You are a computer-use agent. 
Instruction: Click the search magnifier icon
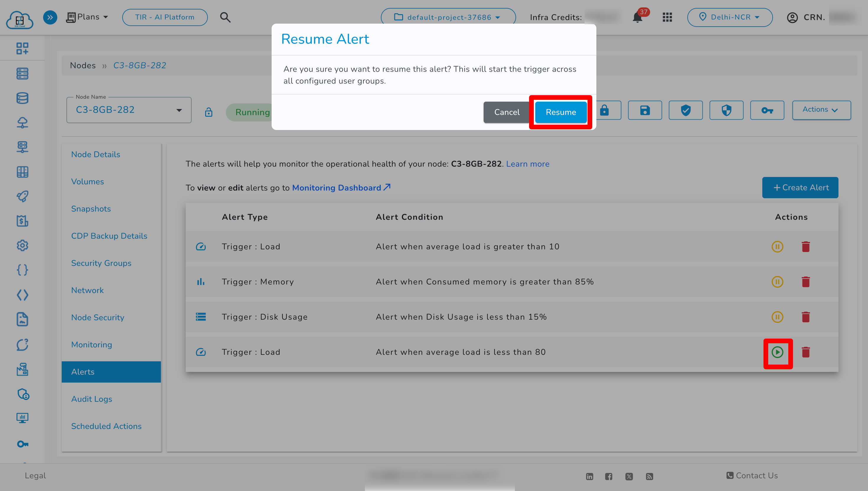[225, 17]
